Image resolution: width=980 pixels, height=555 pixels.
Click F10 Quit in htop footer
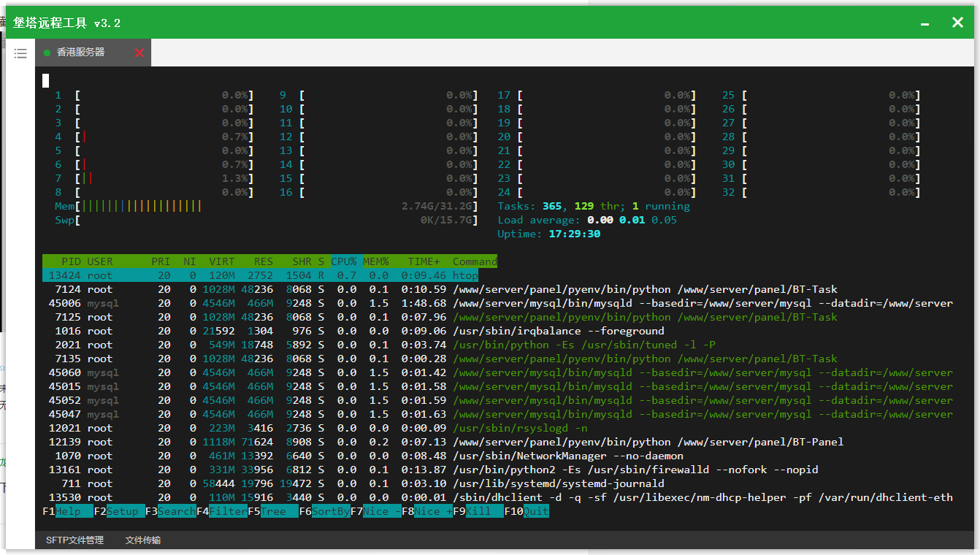[527, 511]
